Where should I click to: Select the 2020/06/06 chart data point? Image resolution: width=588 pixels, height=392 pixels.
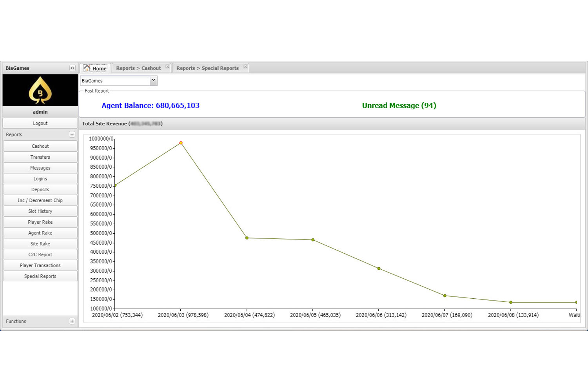point(379,269)
